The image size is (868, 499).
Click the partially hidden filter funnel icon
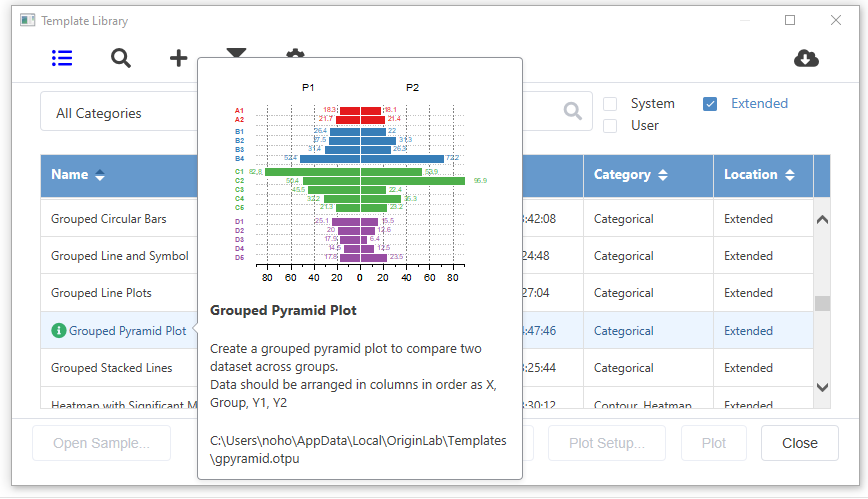[x=236, y=52]
